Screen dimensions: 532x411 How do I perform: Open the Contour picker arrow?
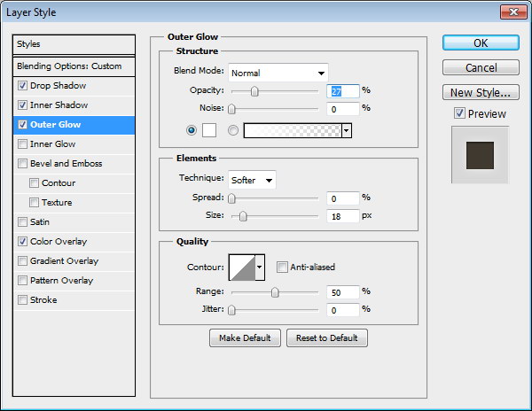[260, 267]
